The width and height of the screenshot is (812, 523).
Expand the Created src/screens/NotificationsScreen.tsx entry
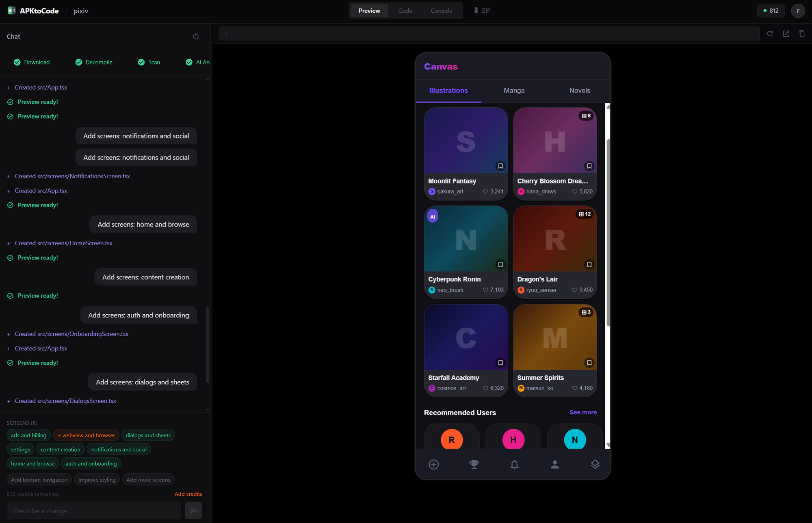[x=72, y=176]
